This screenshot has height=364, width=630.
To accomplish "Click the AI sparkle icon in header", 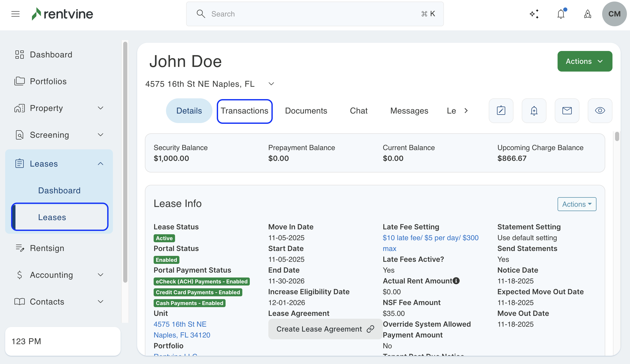I will point(534,14).
